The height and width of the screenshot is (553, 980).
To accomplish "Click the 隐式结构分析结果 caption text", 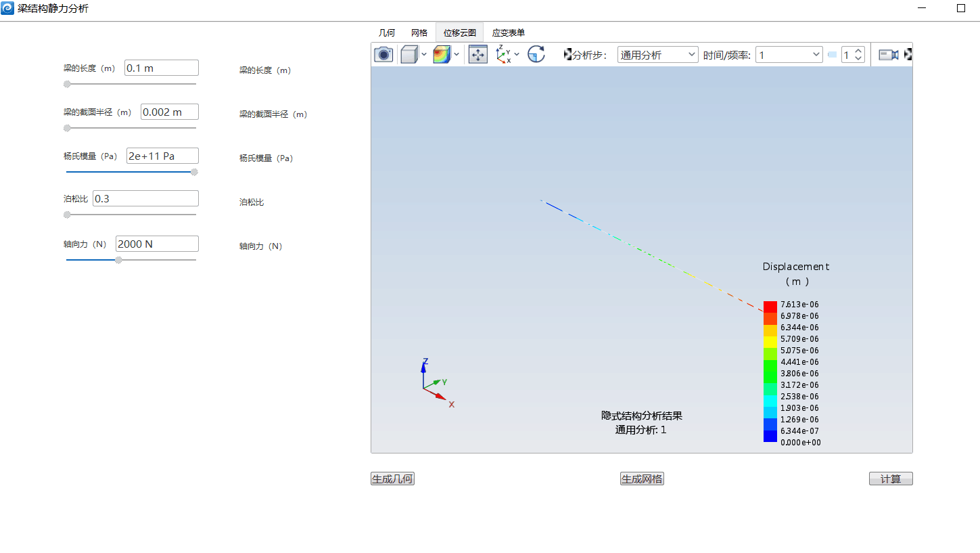I will pos(642,416).
